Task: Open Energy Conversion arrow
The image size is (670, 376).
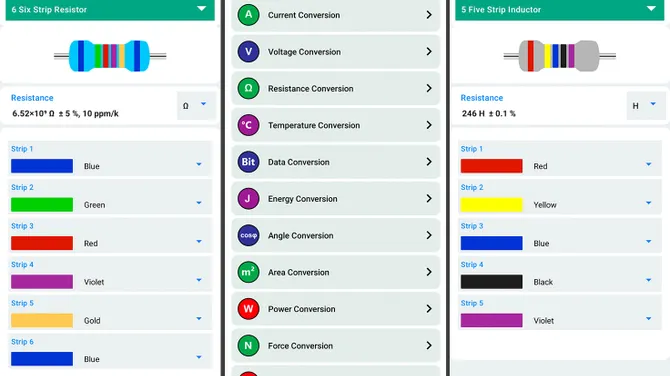Action: [429, 199]
